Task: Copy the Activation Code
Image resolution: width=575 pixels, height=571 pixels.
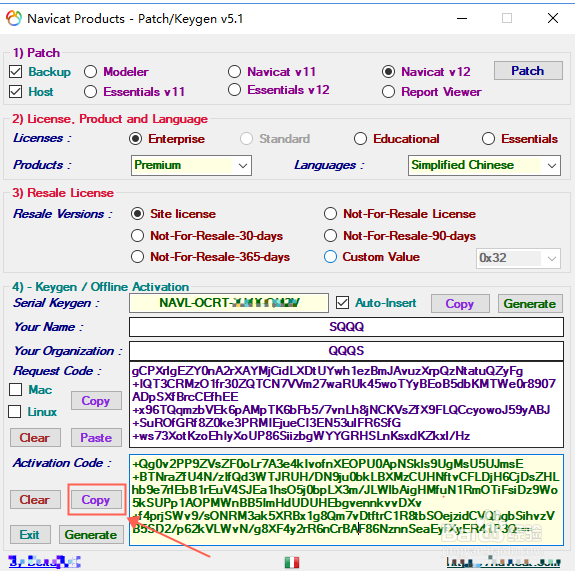Action: (x=96, y=499)
